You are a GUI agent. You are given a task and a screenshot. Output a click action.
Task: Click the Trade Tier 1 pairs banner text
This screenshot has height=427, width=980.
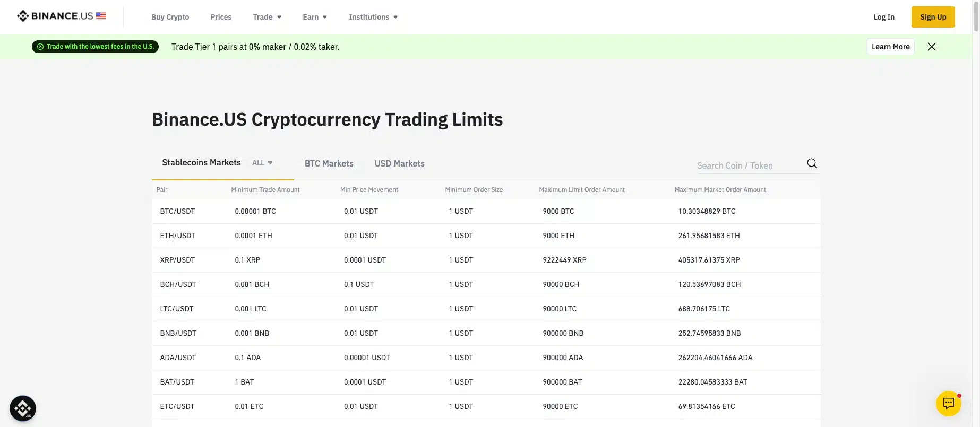click(x=255, y=47)
